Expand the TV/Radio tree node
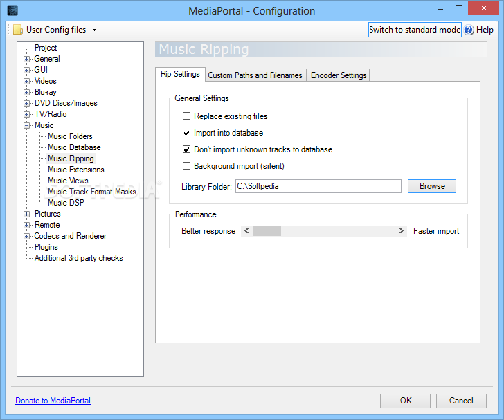The width and height of the screenshot is (504, 420). coord(27,114)
